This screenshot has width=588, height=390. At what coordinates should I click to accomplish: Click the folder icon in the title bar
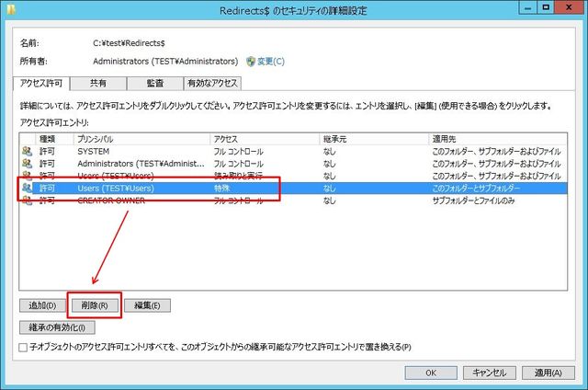10,9
